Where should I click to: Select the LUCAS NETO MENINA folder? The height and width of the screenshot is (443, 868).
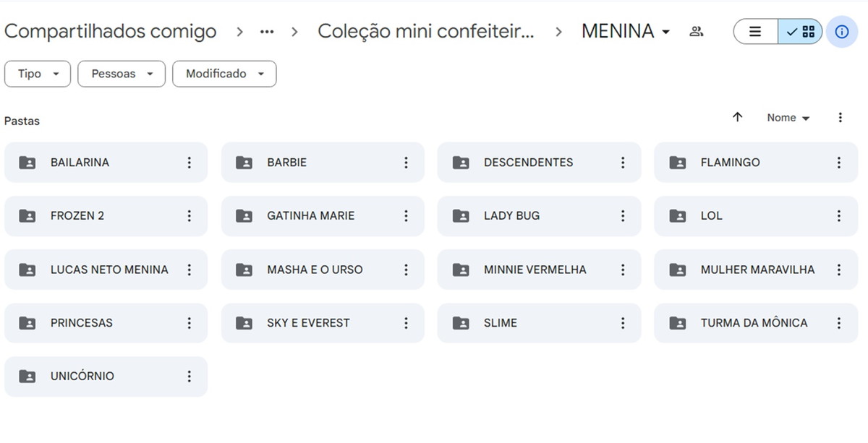pyautogui.click(x=106, y=270)
